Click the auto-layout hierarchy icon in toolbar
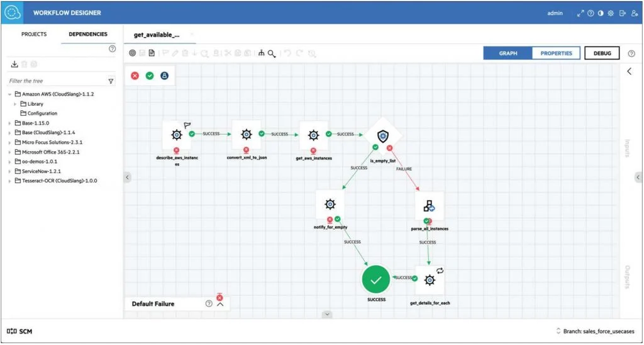 [x=262, y=54]
